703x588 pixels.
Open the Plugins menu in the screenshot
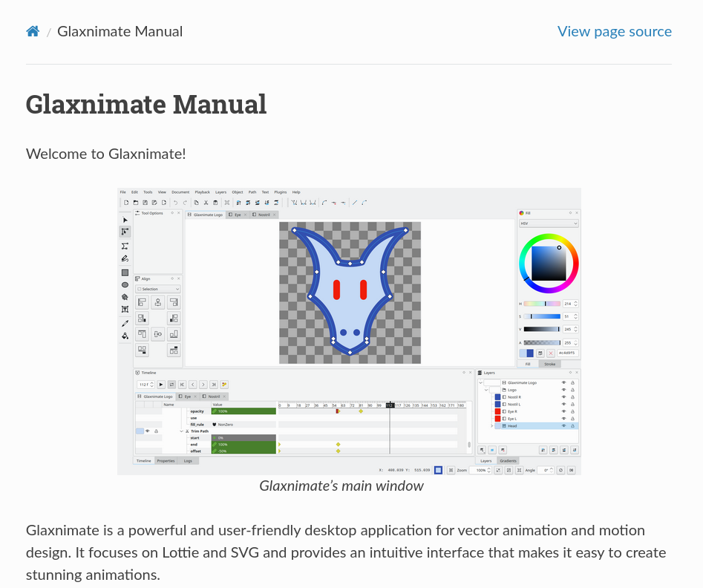coord(280,192)
